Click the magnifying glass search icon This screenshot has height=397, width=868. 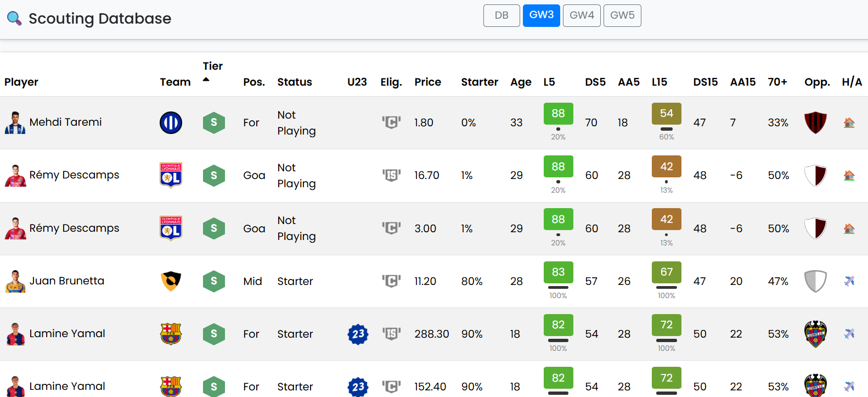point(14,19)
